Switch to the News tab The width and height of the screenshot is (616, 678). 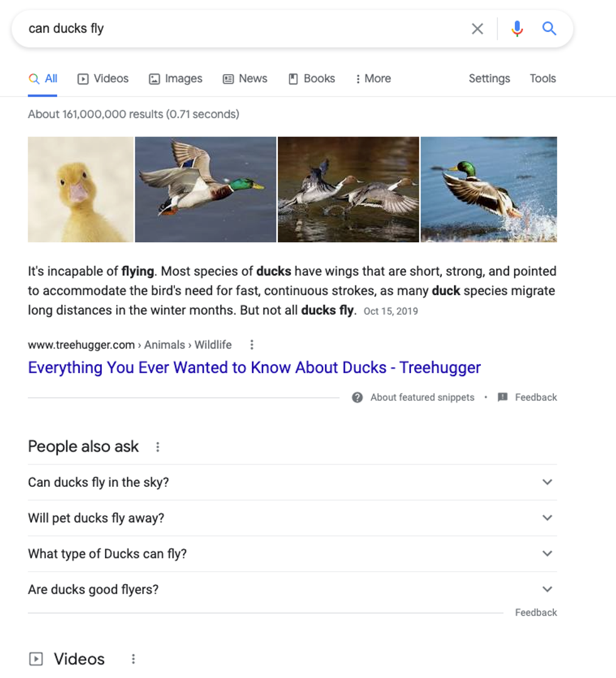tap(245, 79)
